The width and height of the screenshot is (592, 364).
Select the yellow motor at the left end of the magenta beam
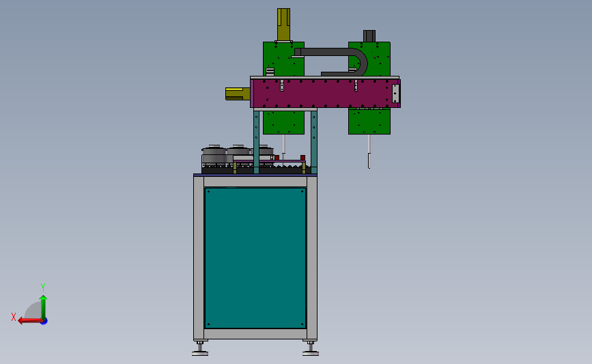tap(238, 94)
